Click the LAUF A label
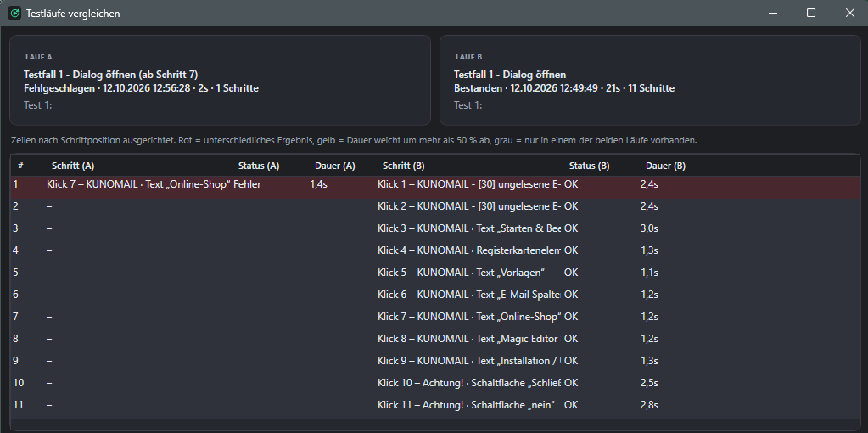Image resolution: width=868 pixels, height=433 pixels. (39, 57)
